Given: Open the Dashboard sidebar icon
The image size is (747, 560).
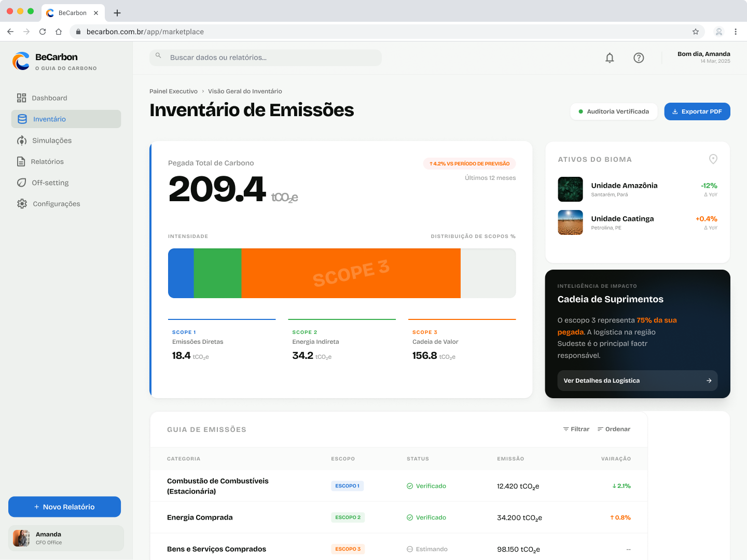Looking at the screenshot, I should click(22, 97).
